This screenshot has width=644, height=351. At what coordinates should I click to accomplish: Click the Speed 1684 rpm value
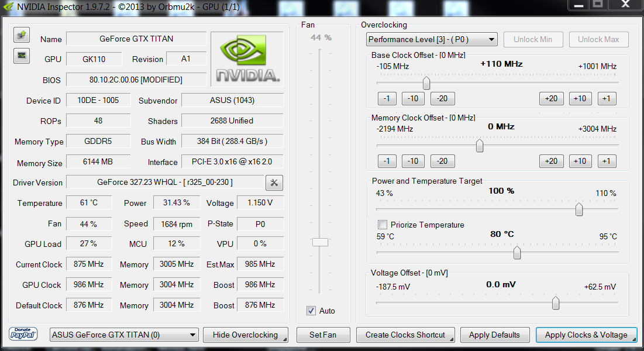(177, 224)
